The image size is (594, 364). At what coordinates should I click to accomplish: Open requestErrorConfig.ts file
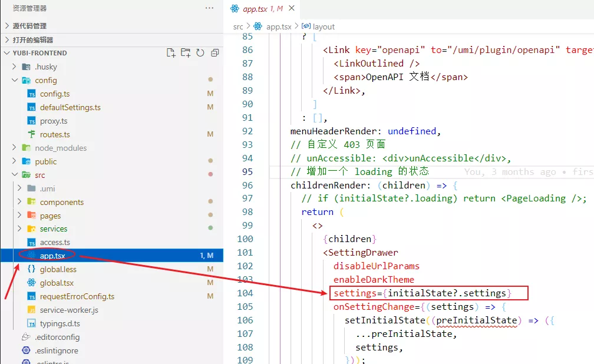point(77,296)
